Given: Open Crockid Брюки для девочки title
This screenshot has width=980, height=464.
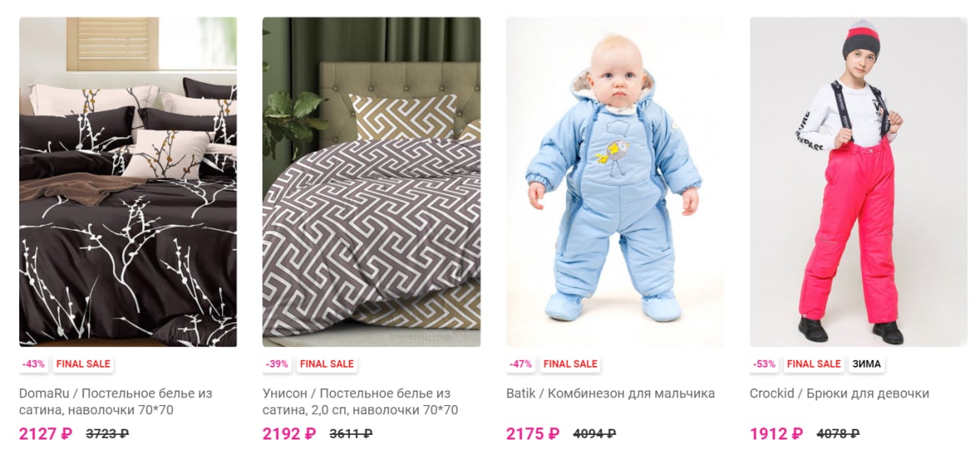Looking at the screenshot, I should [839, 394].
